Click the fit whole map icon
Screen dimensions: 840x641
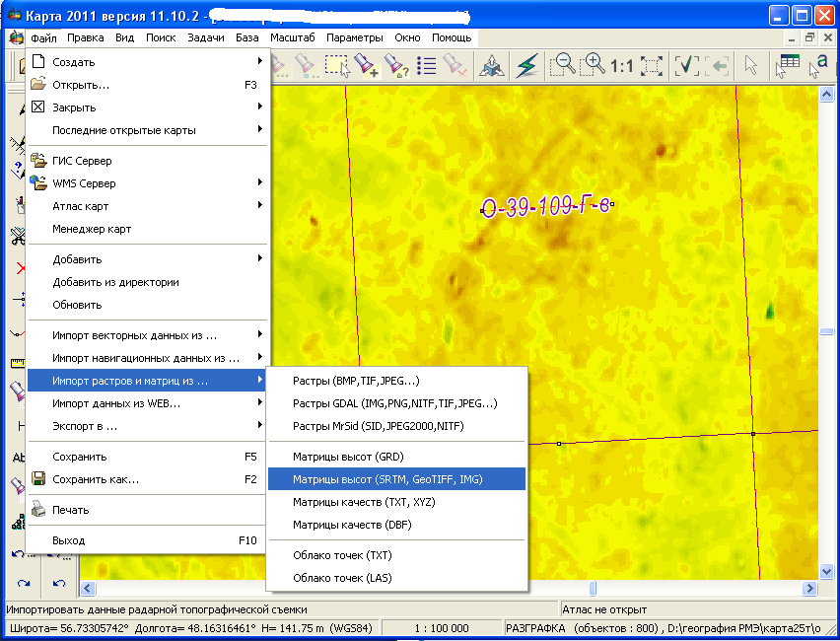coord(652,66)
